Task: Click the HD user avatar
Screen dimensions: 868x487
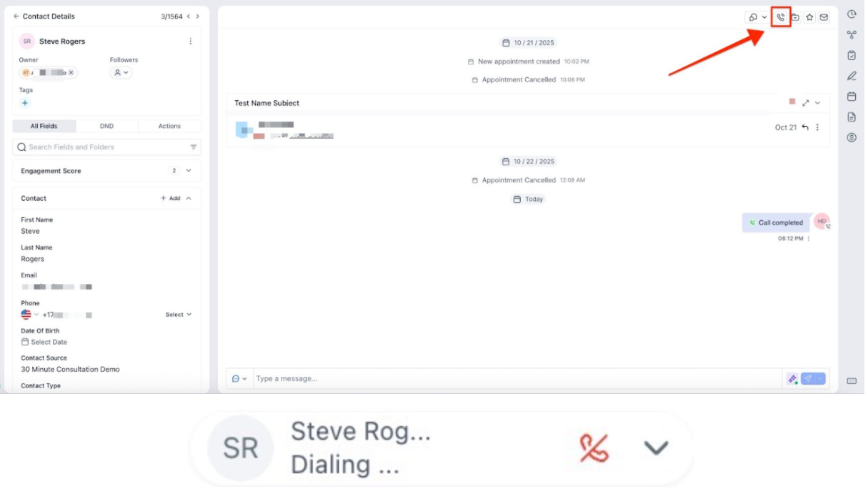Action: [x=822, y=222]
